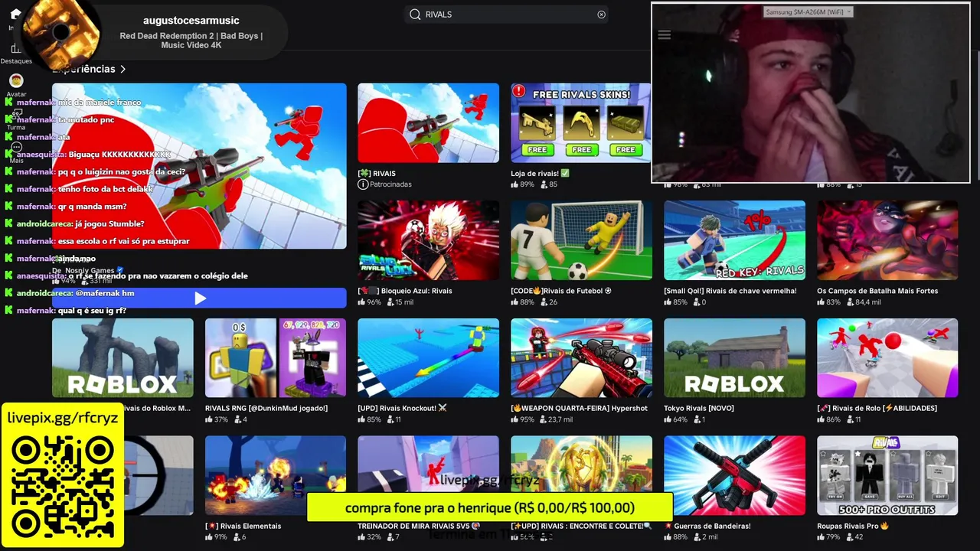The height and width of the screenshot is (551, 980).
Task: Open RIVALS RNG game thumbnail
Action: (x=276, y=358)
